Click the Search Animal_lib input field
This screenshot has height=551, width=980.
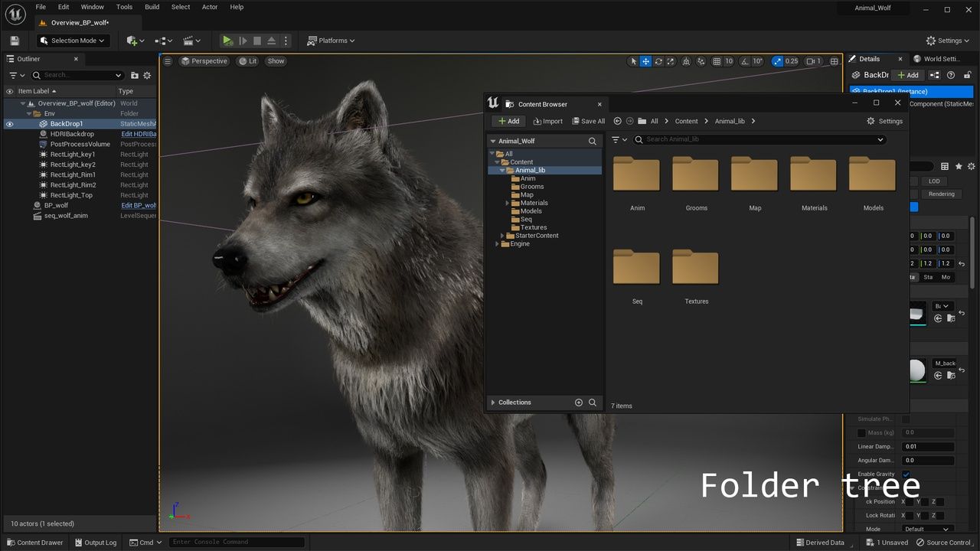coord(758,139)
